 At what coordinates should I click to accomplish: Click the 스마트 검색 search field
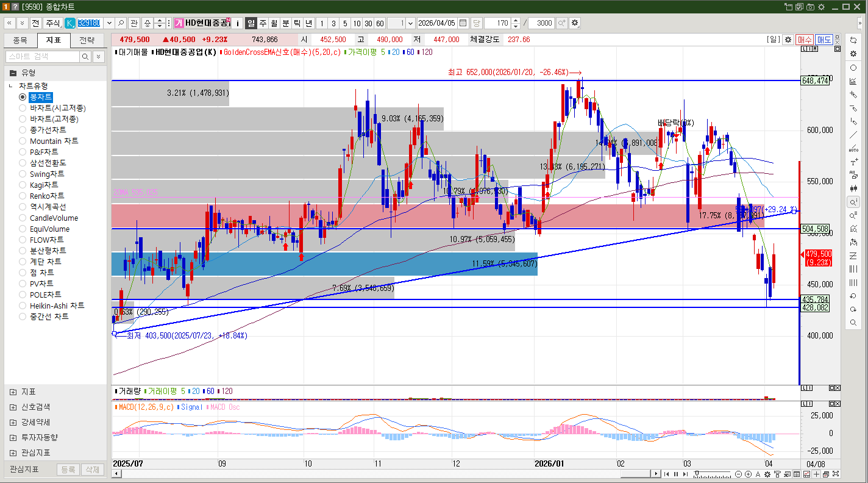pos(43,57)
